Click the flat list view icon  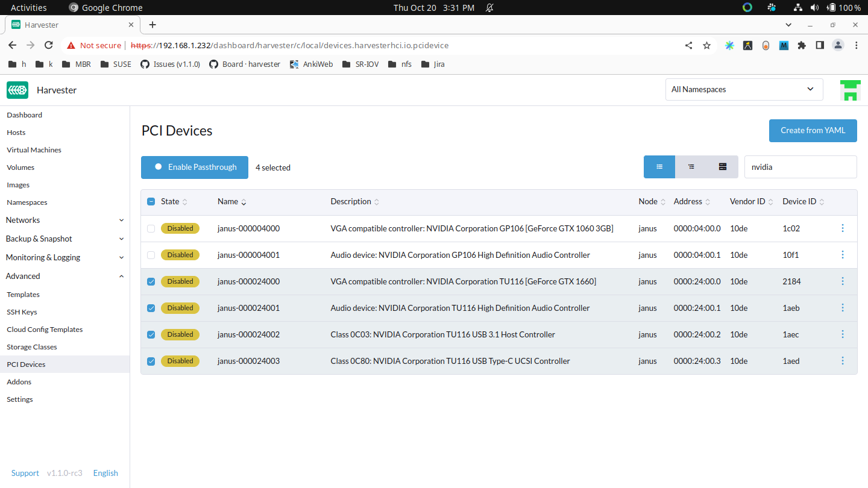(x=659, y=167)
